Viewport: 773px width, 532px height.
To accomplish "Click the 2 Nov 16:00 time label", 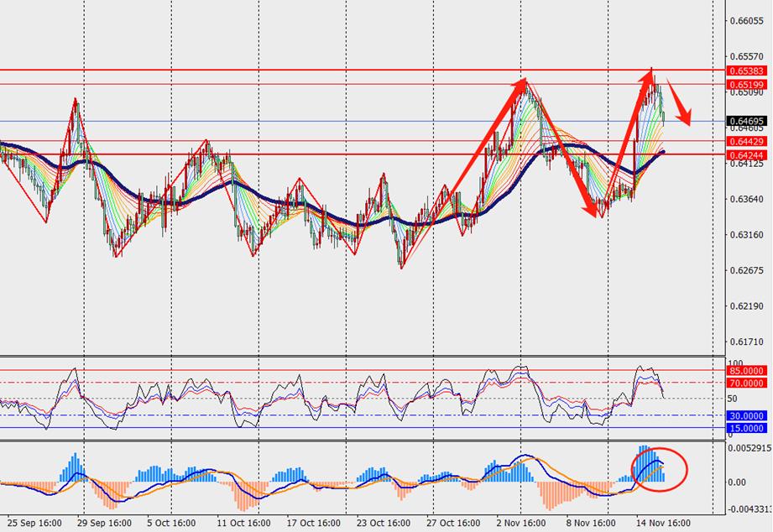I will [521, 523].
